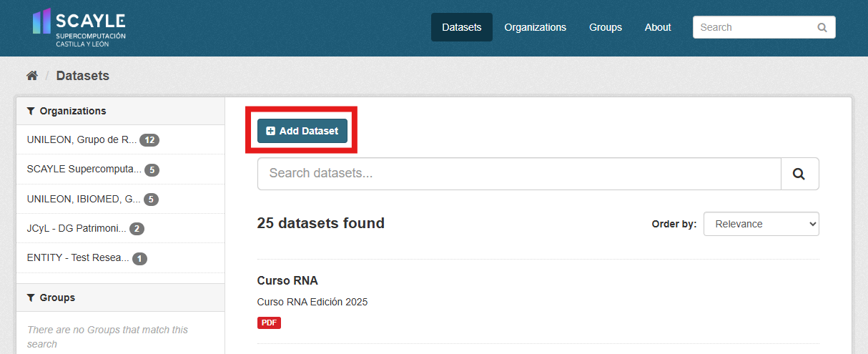Click the SCAYLE logo in the header

tap(79, 28)
